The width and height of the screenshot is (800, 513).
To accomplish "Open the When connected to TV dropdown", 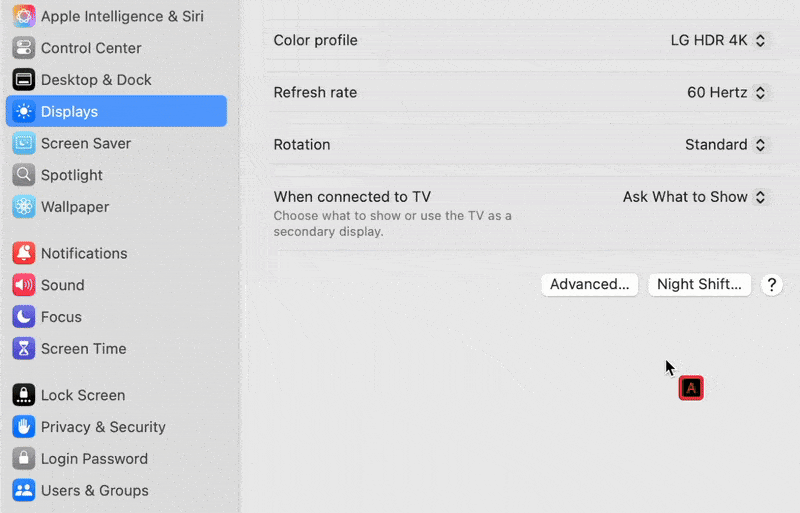I will point(695,197).
